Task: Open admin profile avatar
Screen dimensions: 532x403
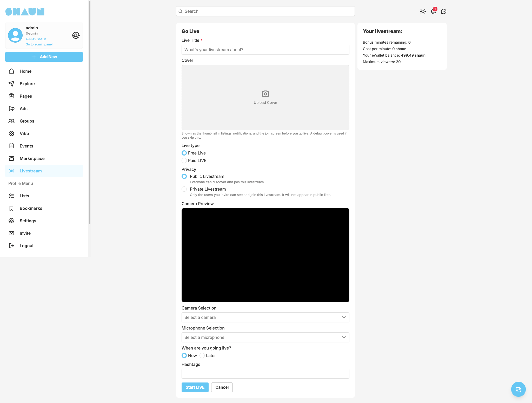Action: [15, 35]
